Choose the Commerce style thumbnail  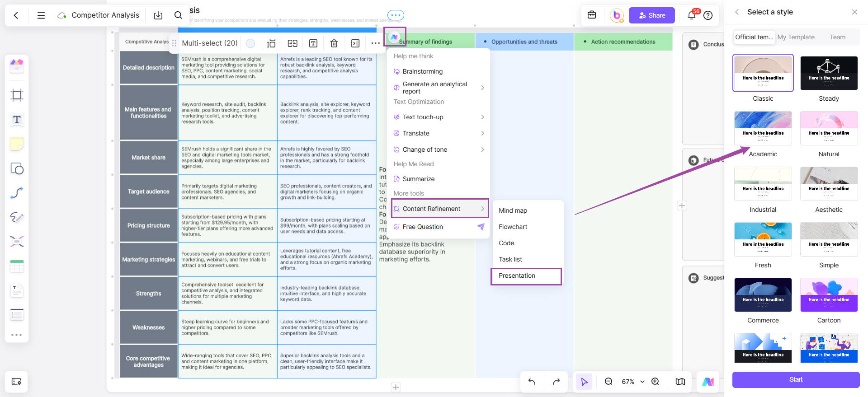pos(763,295)
